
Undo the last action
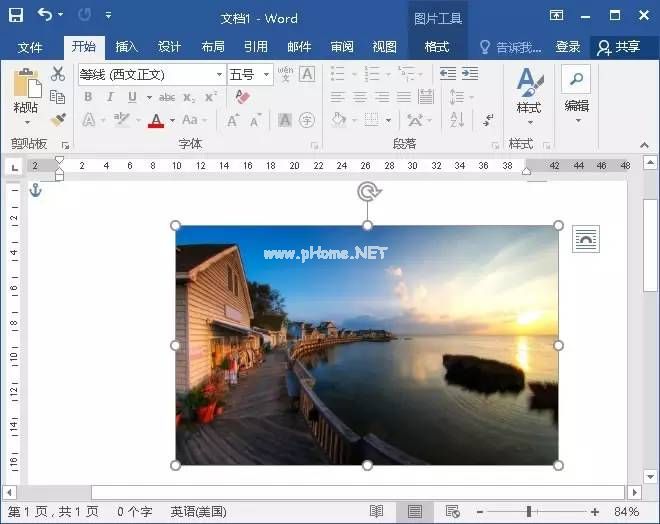click(x=44, y=15)
